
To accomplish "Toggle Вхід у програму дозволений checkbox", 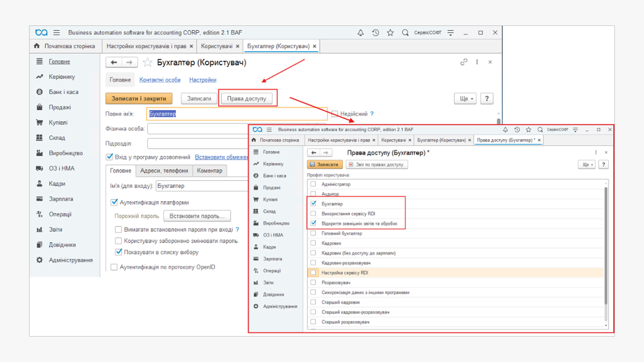I will [109, 157].
